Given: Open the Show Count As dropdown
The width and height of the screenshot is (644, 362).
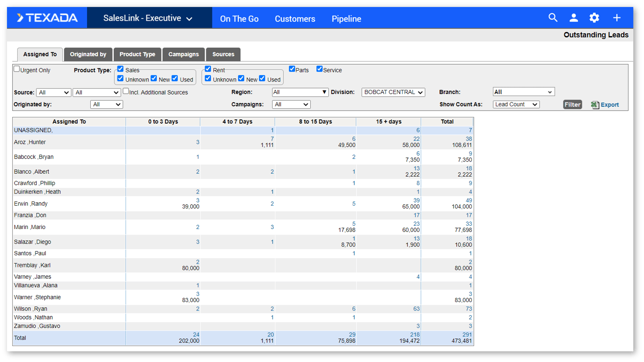Looking at the screenshot, I should click(516, 104).
